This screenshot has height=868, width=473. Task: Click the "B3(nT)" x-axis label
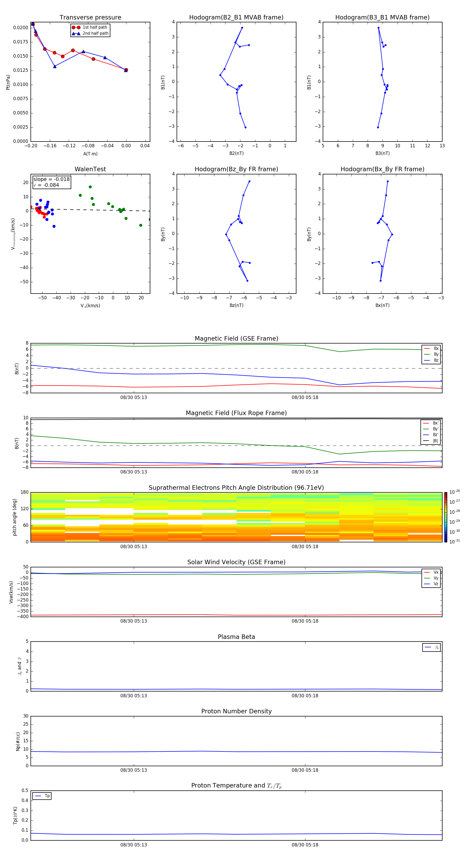pyautogui.click(x=382, y=153)
